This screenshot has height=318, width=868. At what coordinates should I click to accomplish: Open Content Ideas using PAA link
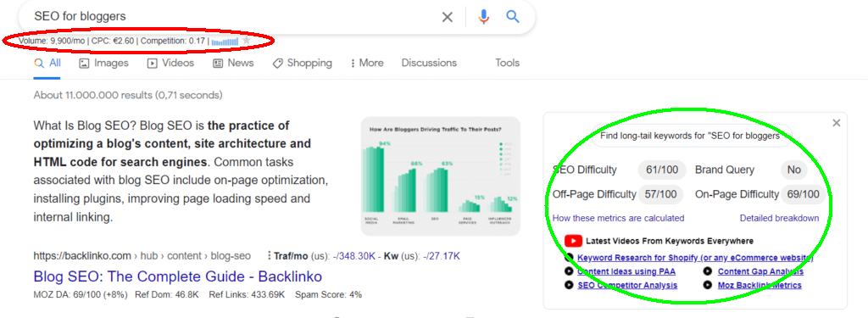(626, 271)
